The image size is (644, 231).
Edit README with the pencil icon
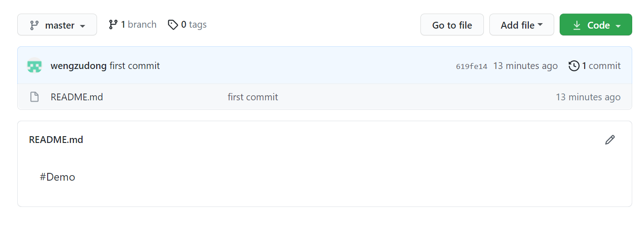(610, 140)
